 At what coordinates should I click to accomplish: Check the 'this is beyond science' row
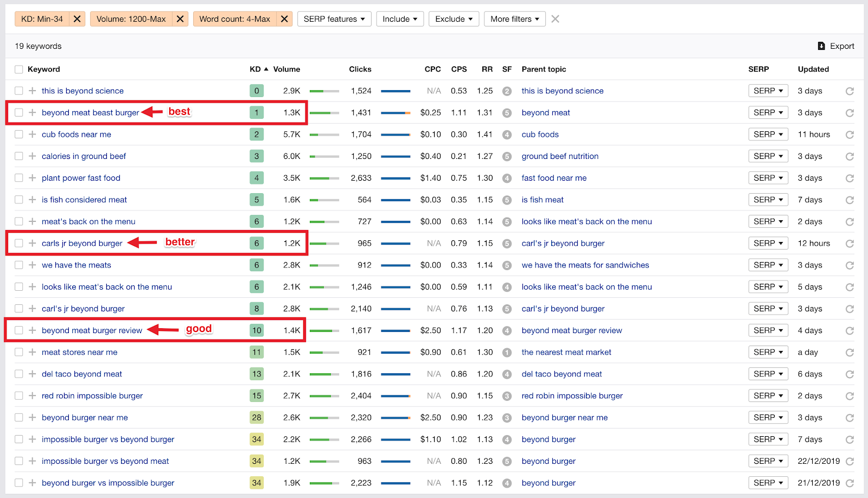point(19,91)
